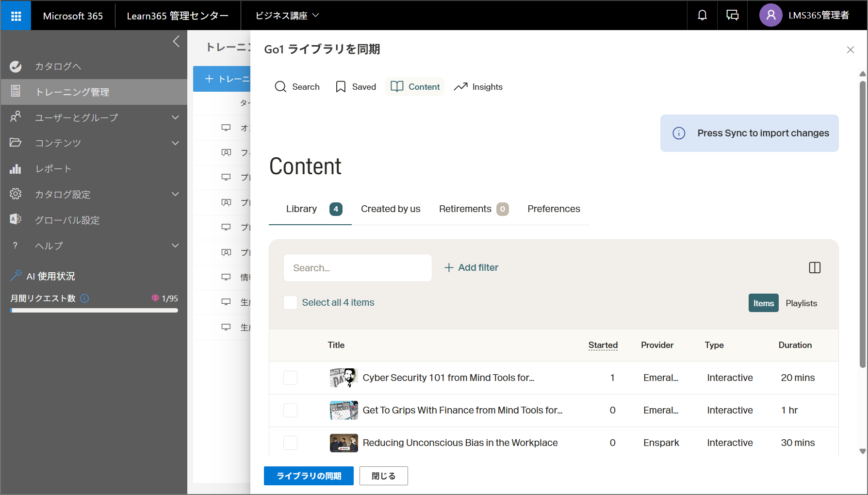Image resolution: width=868 pixels, height=495 pixels.
Task: Click the Content book icon
Action: pyautogui.click(x=397, y=87)
